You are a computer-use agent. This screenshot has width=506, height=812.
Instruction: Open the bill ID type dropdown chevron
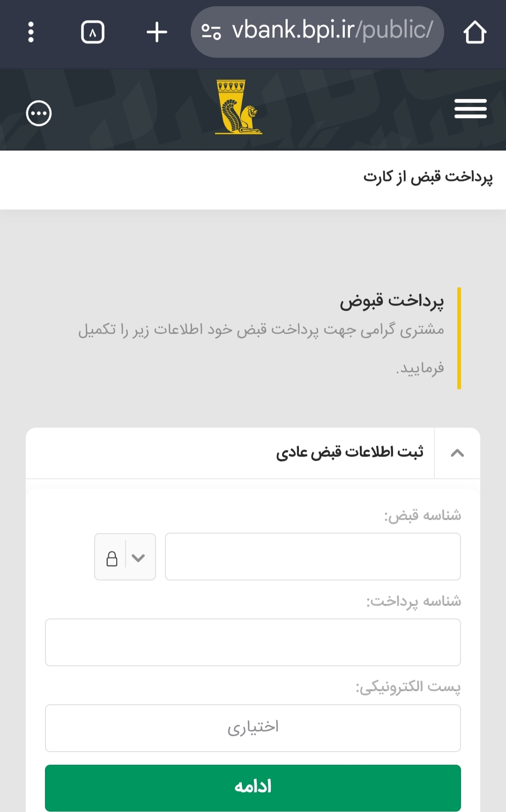pos(138,557)
